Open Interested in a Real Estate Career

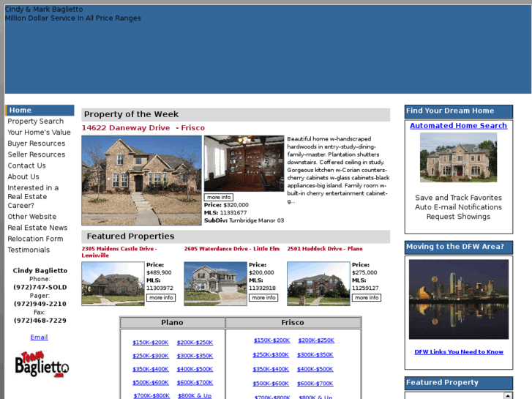coord(33,197)
